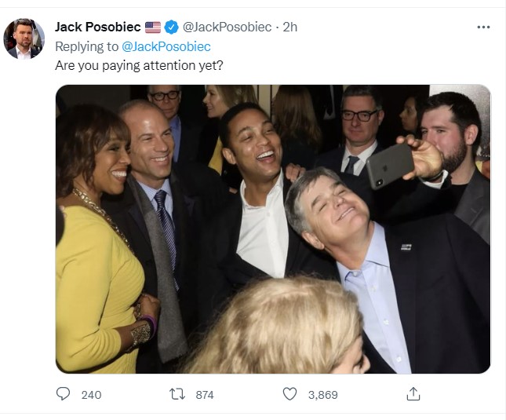The image size is (506, 420).
Task: Click the Jack Posobiec display name
Action: coord(98,27)
